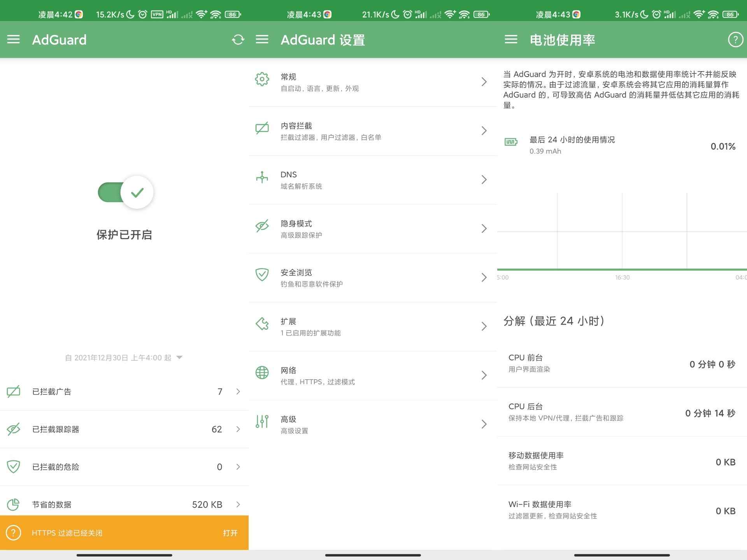747x560 pixels.
Task: Tap the 常规 gear icon
Action: pos(262,79)
